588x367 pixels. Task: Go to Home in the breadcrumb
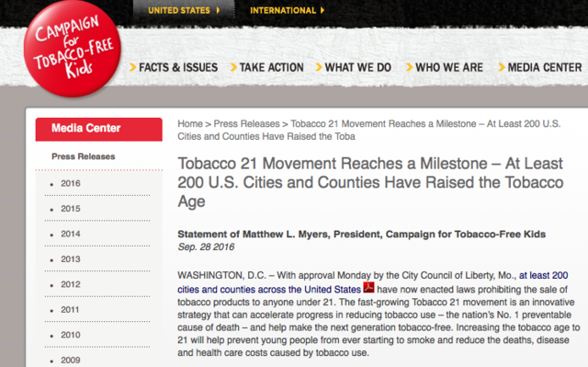[190, 124]
